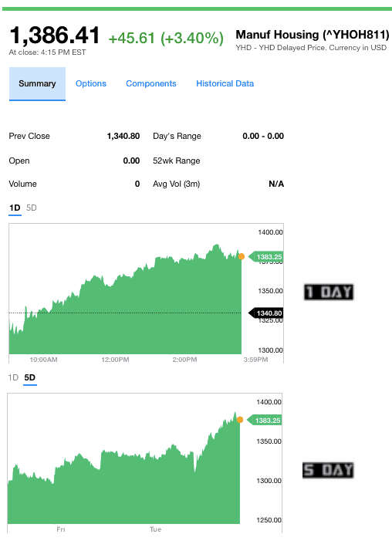
Task: Click the orange marker on the 1-day chart
Action: (x=242, y=256)
